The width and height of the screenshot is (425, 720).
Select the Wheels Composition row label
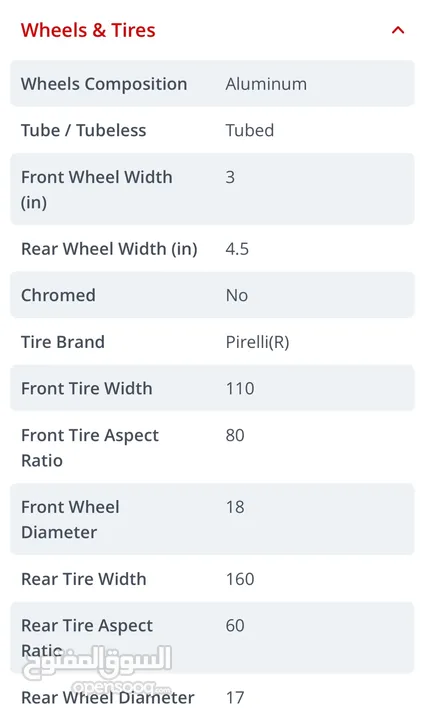click(x=104, y=84)
